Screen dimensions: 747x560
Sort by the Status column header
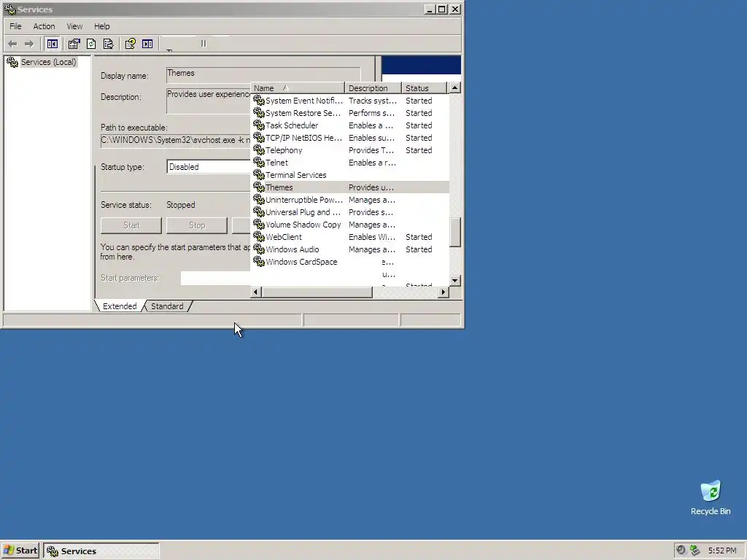(x=424, y=88)
